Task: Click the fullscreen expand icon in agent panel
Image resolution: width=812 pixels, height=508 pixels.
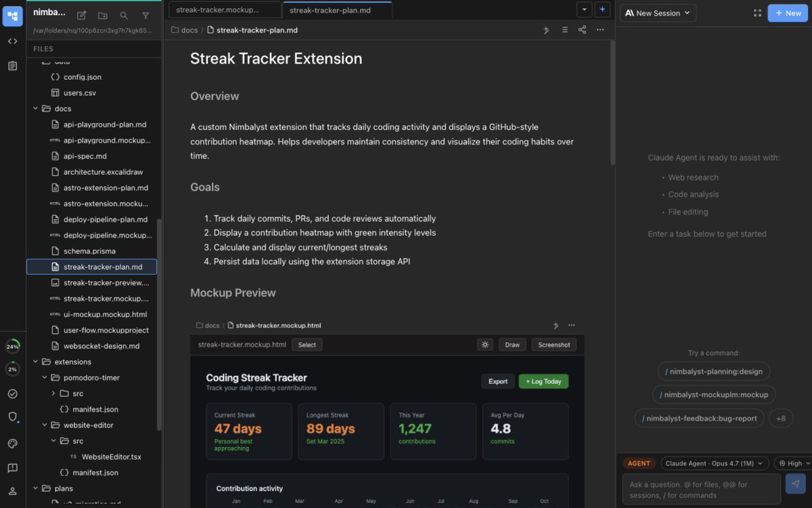Action: pos(757,13)
